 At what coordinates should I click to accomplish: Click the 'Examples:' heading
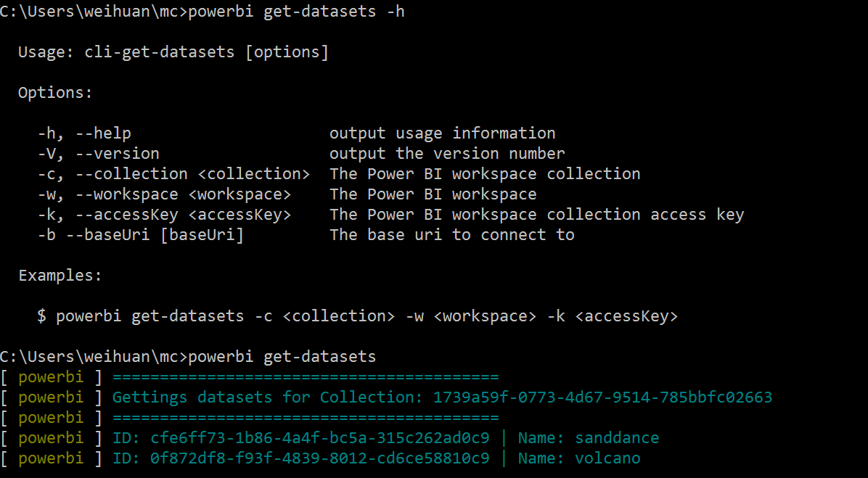(x=60, y=276)
